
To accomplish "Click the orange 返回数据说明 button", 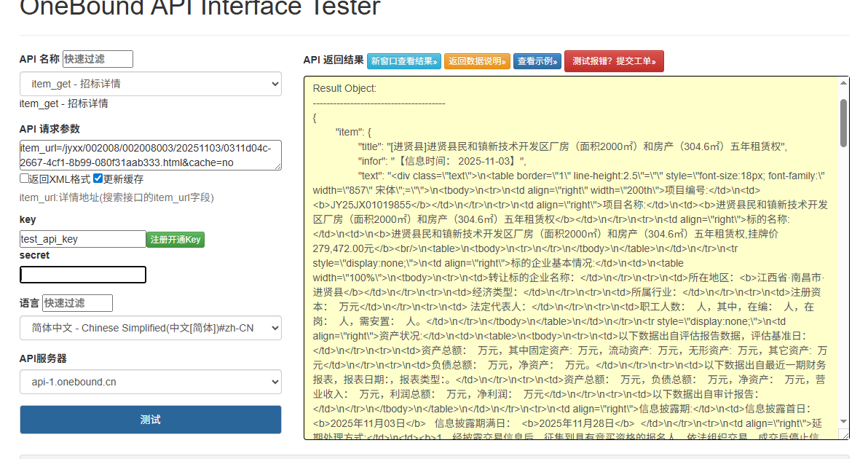I will (x=477, y=61).
